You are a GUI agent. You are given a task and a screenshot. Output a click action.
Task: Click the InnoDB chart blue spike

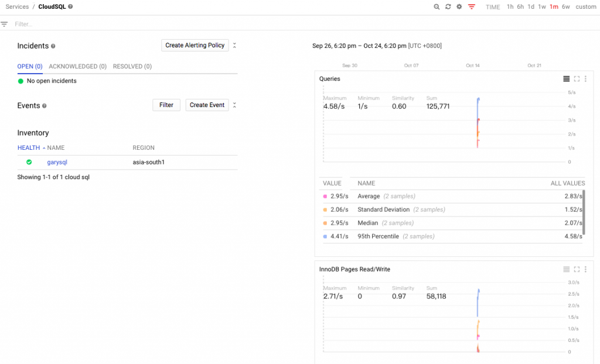[478, 303]
